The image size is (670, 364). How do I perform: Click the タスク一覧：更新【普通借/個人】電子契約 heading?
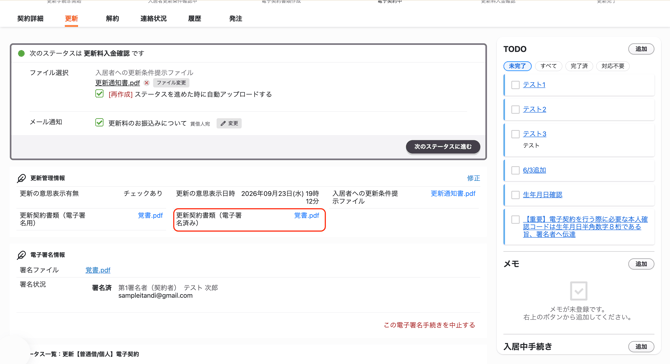[85, 354]
